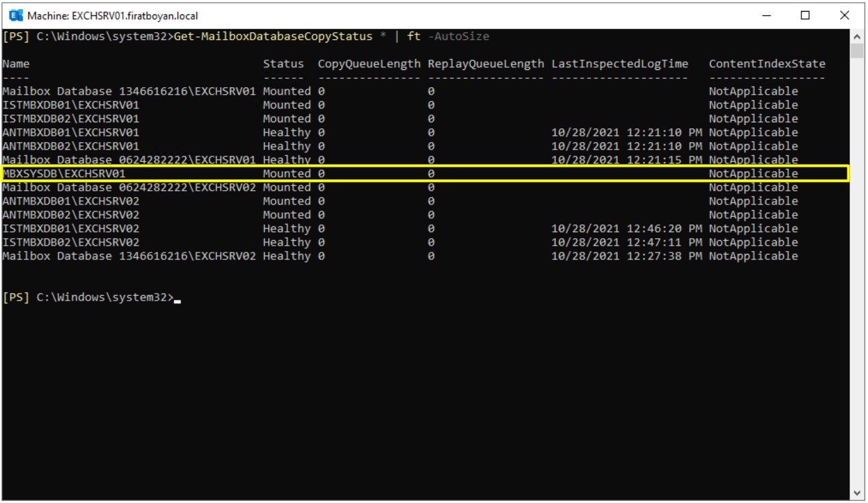868x503 pixels.
Task: Click 'Mailbox Database 0624282222\EXCHSRV02' row name
Action: (130, 187)
